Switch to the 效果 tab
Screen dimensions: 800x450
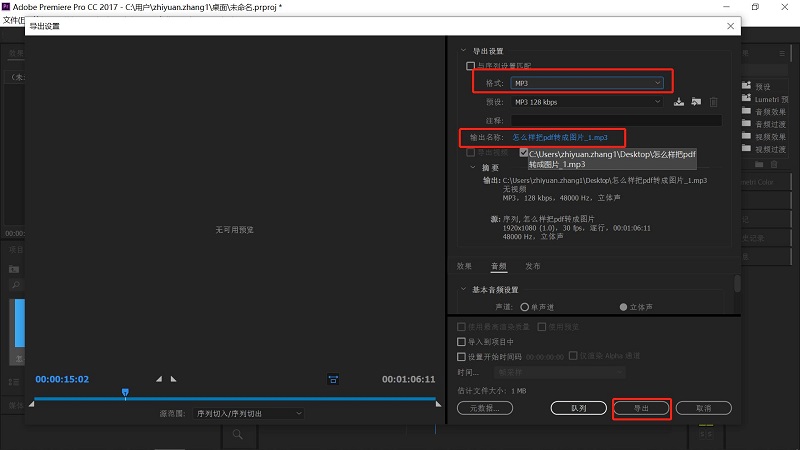coord(464,266)
